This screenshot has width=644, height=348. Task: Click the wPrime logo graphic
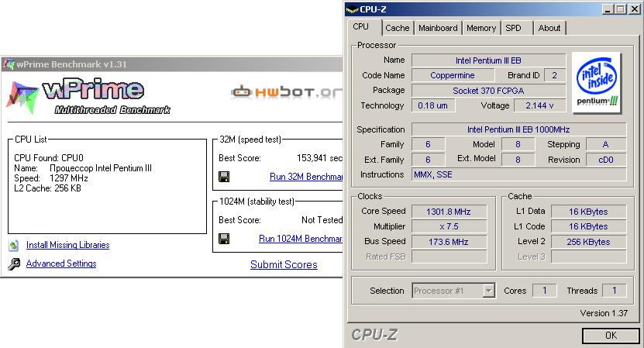88,97
